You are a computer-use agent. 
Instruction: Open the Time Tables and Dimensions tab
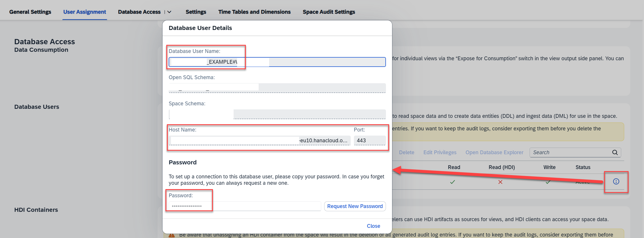(x=254, y=12)
